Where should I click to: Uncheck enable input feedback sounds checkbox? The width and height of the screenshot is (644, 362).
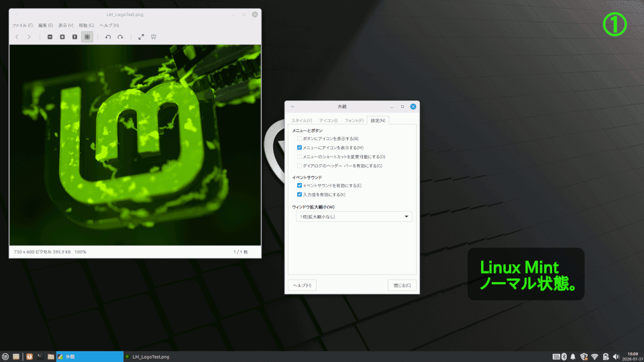click(x=299, y=194)
